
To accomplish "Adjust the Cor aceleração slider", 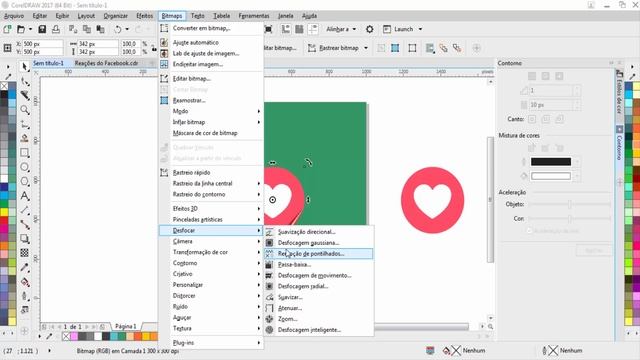I will (x=570, y=219).
